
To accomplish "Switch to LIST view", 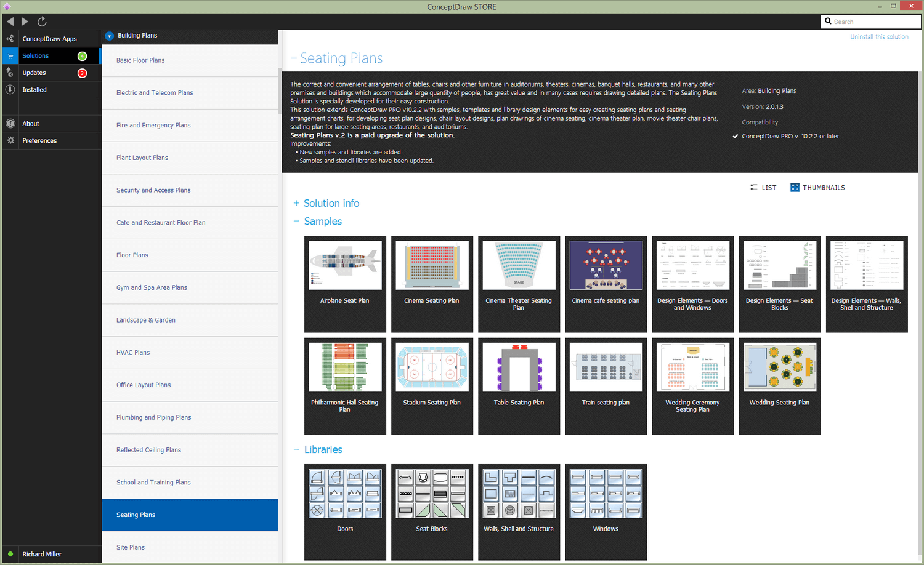I will pos(763,188).
